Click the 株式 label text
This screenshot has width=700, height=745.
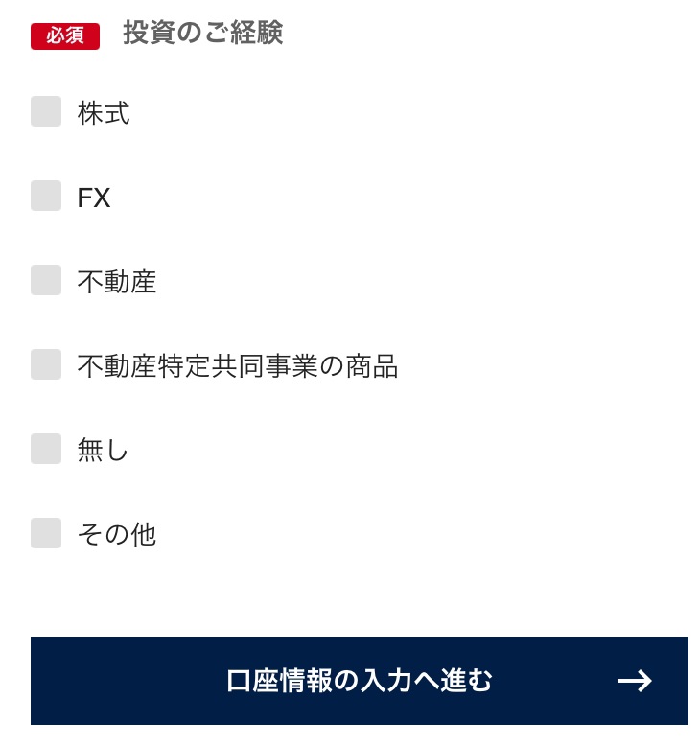point(104,113)
